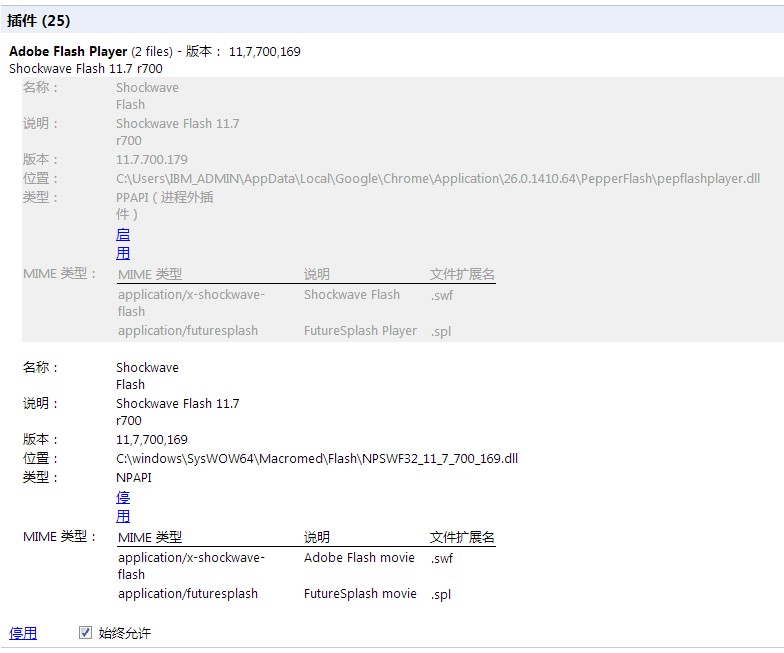Viewport: 784px width, 653px height.
Task: Click .spl extension in NPAPI table
Action: tap(441, 594)
